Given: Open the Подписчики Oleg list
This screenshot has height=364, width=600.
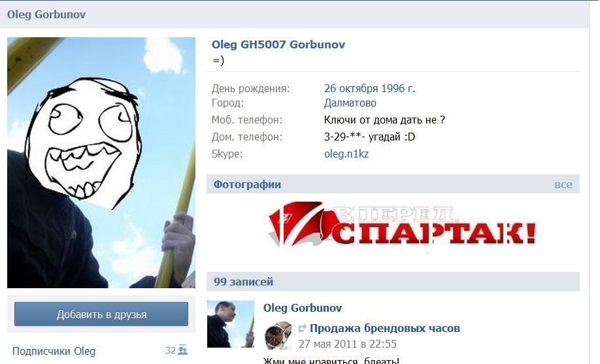Looking at the screenshot, I should coord(54,351).
